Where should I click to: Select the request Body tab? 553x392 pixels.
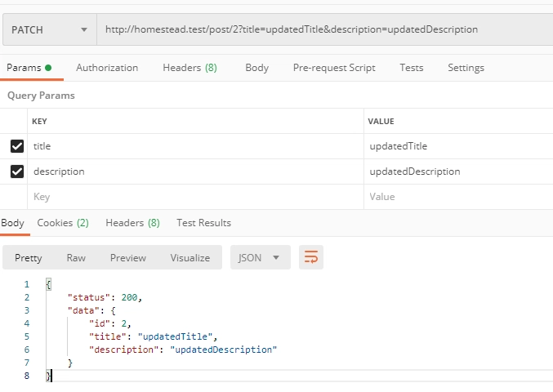(256, 68)
